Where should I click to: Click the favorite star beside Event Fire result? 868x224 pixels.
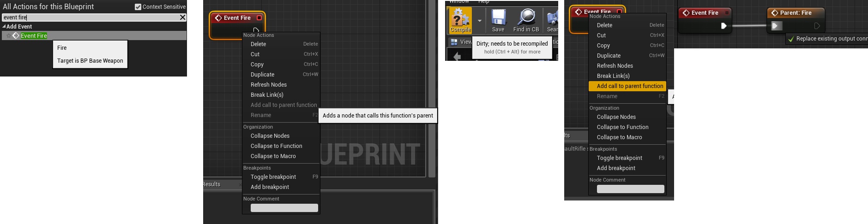coord(8,35)
